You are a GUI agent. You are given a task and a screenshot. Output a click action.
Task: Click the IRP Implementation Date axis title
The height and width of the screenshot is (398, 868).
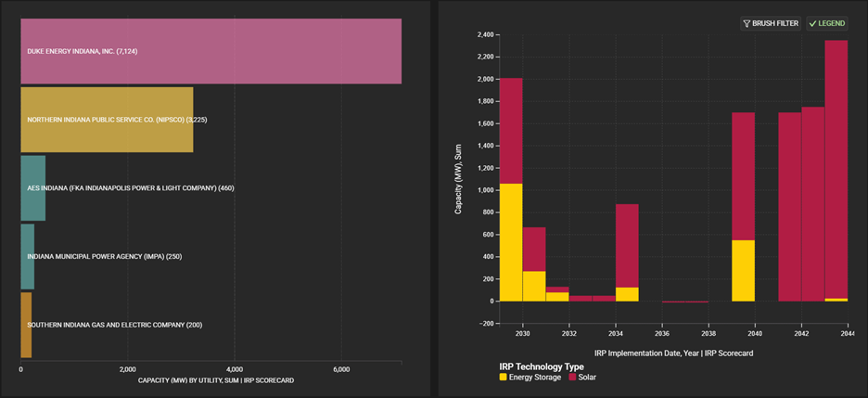(673, 353)
